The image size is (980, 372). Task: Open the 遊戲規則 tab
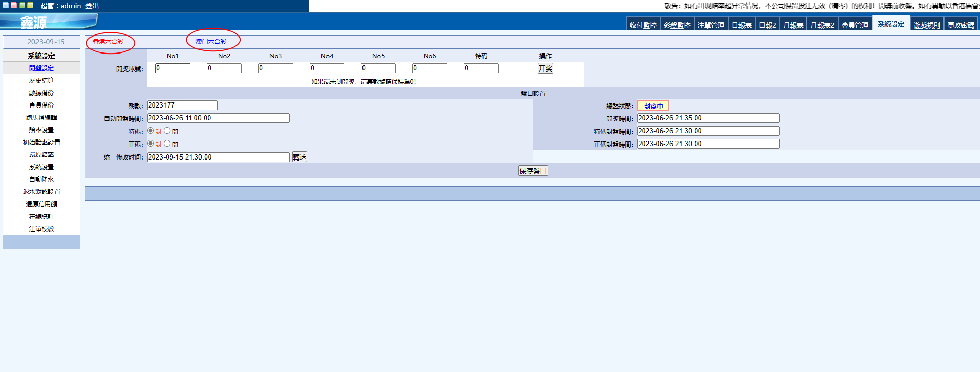(927, 25)
